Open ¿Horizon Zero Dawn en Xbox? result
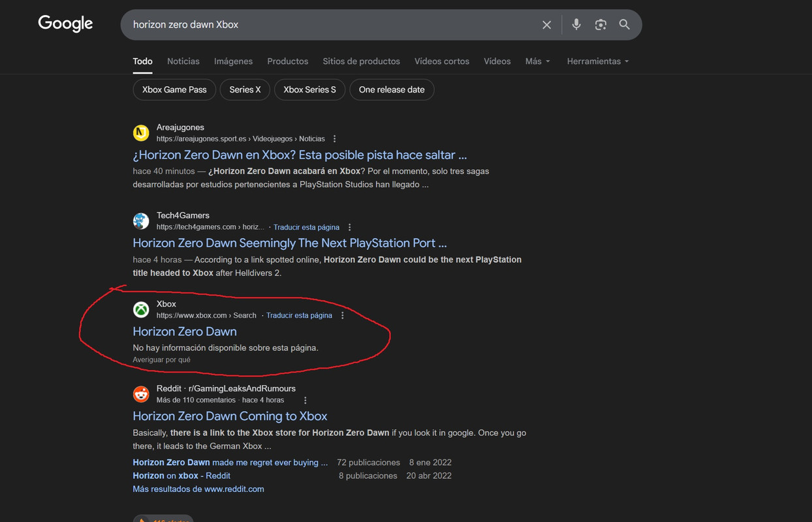The image size is (812, 522). pyautogui.click(x=300, y=155)
